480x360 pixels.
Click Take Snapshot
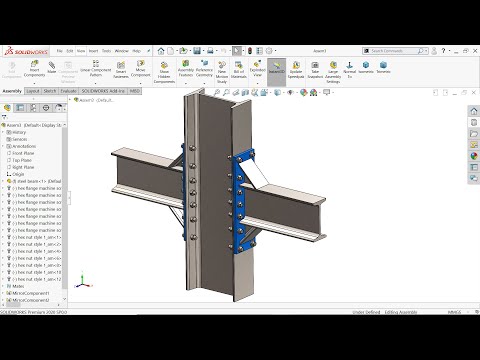315,69
